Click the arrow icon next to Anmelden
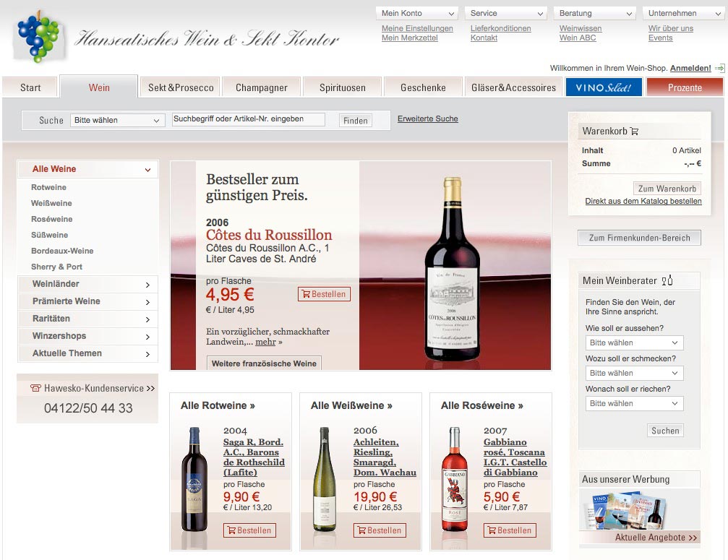The width and height of the screenshot is (728, 560). pyautogui.click(x=719, y=68)
